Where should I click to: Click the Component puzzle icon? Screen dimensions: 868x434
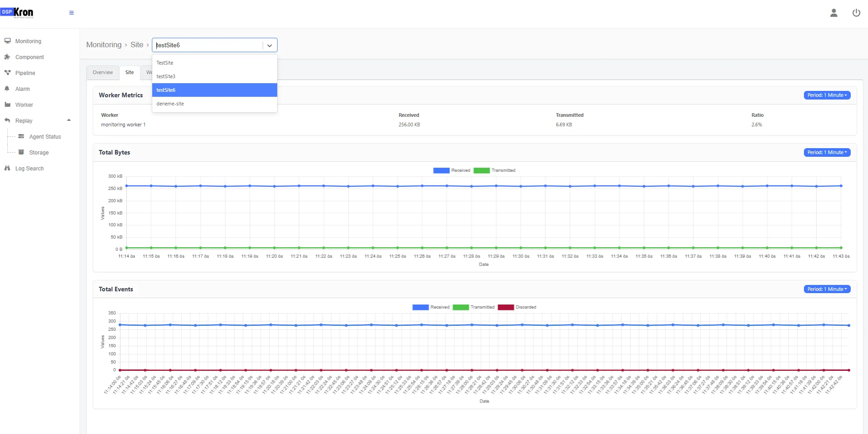(x=7, y=57)
